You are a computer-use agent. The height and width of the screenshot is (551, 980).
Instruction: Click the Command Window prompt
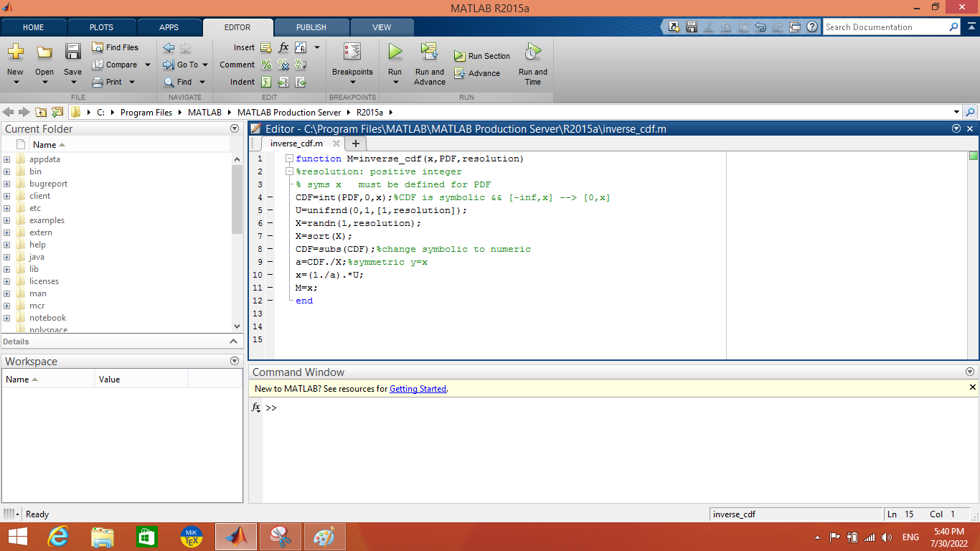click(270, 408)
